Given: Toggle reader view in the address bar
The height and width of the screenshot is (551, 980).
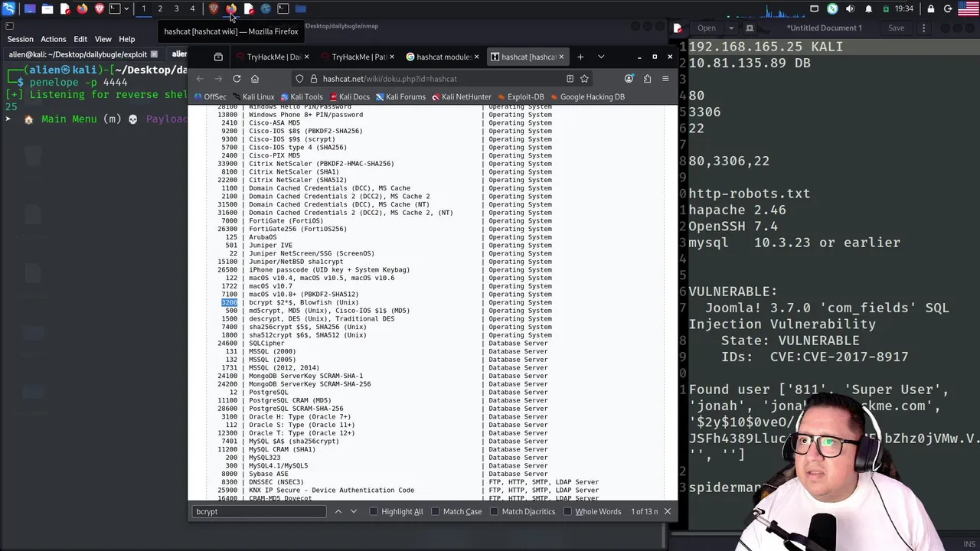Looking at the screenshot, I should tap(570, 79).
